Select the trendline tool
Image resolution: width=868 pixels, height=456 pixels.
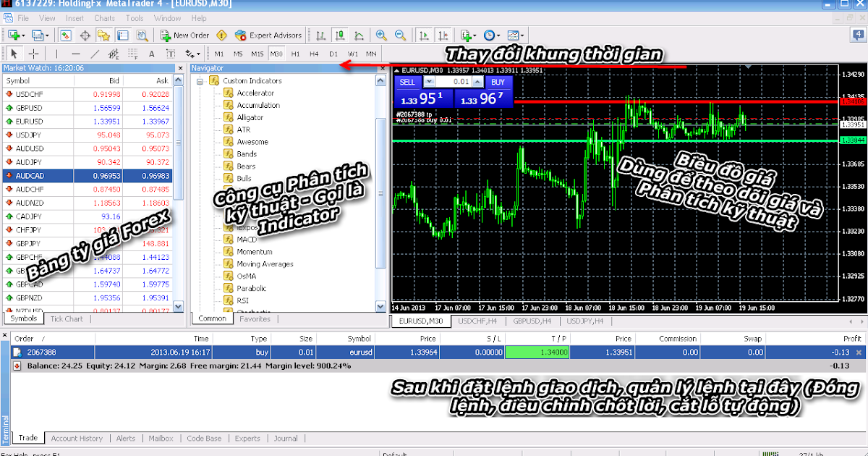click(95, 54)
